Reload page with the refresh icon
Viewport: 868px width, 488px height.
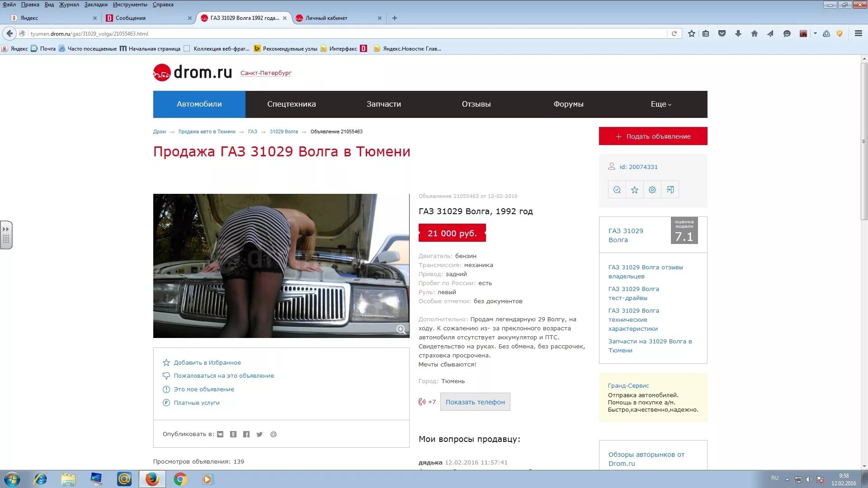674,33
